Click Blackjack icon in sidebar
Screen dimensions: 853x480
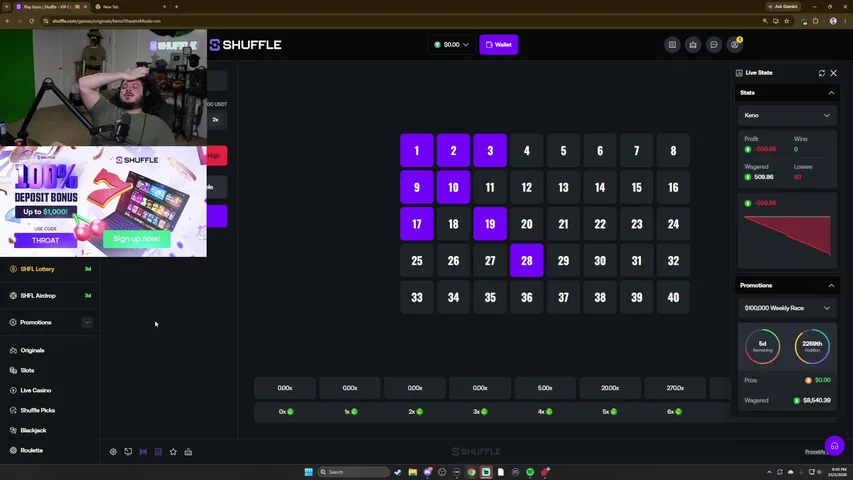coord(13,430)
